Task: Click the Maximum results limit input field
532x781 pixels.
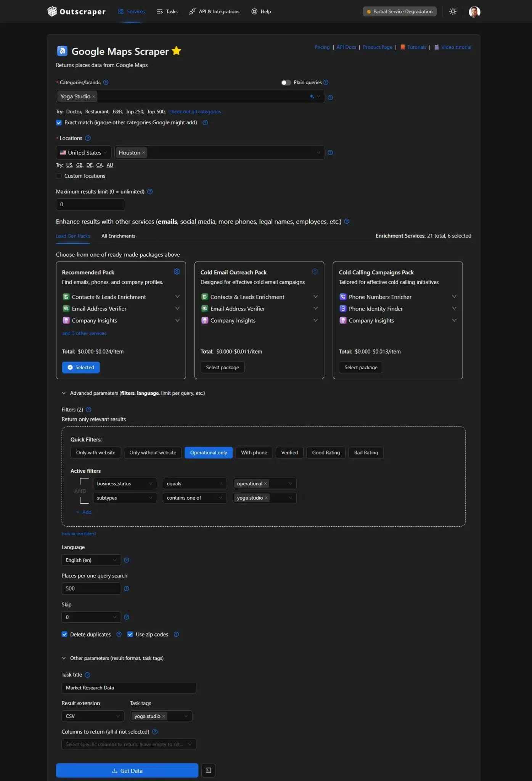Action: [x=90, y=204]
